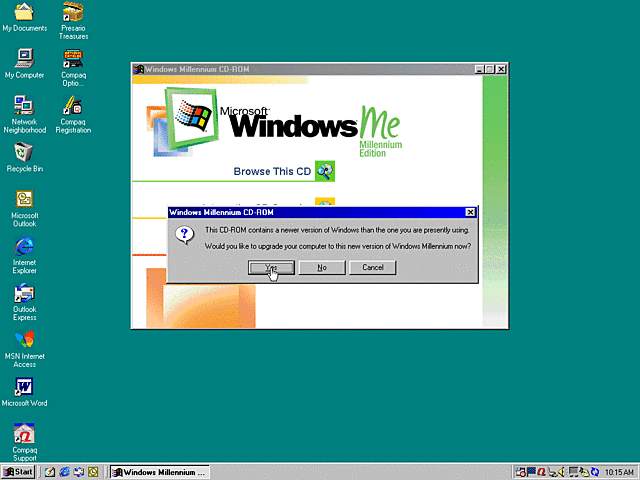The height and width of the screenshot is (480, 640).
Task: Open the Start menu
Action: point(18,472)
